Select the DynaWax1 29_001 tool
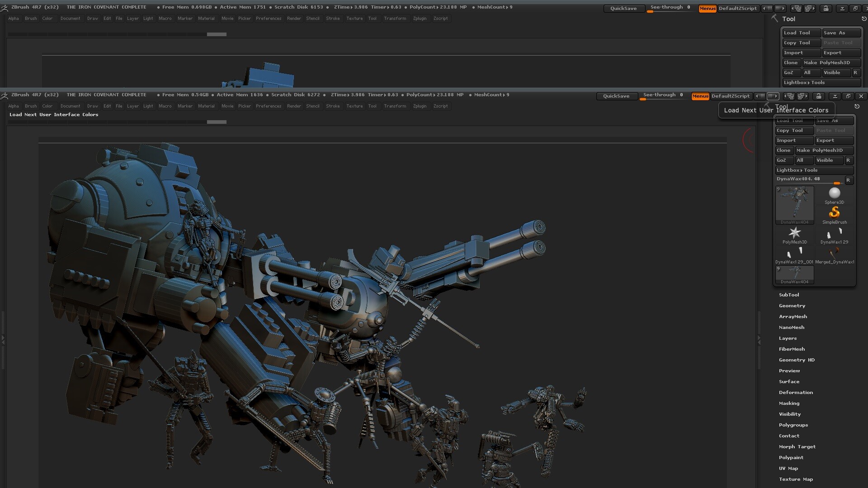 (x=795, y=255)
